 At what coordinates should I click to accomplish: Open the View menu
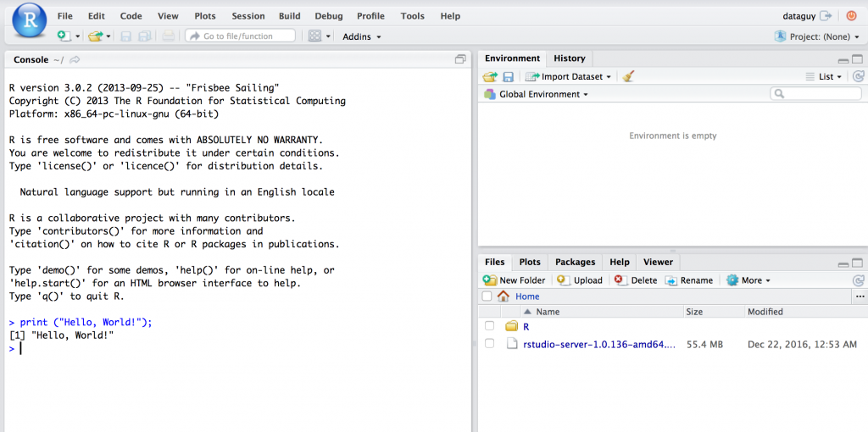(x=168, y=16)
